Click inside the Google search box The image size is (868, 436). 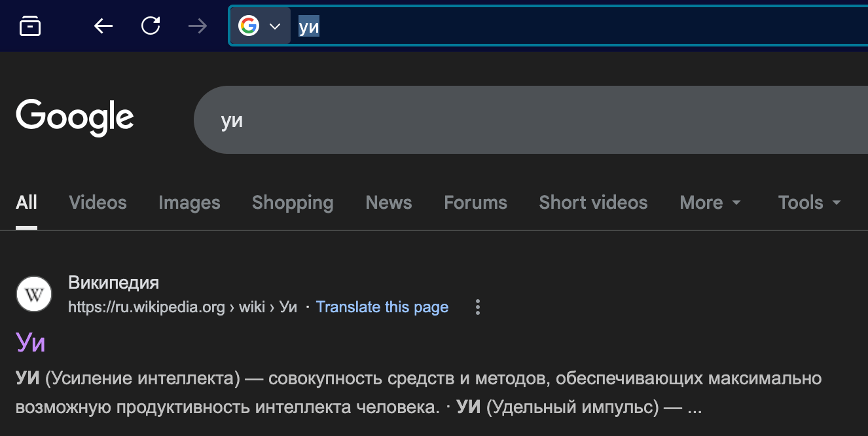coord(458,120)
